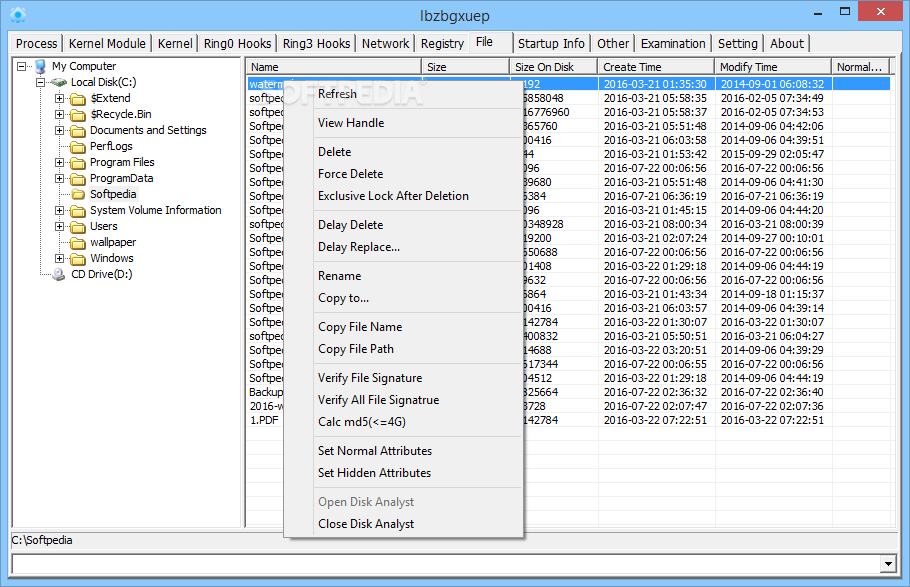Sort by the Create Time column
This screenshot has width=910, height=587.
tap(656, 67)
